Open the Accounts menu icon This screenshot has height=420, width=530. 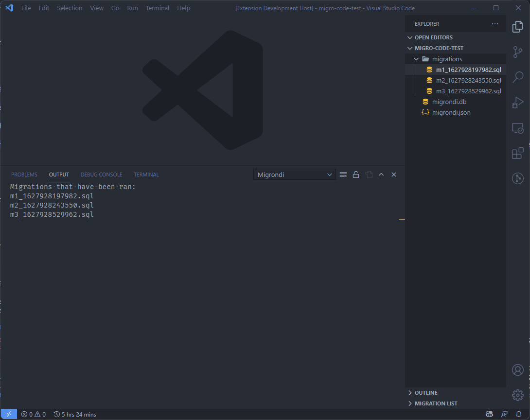click(517, 370)
